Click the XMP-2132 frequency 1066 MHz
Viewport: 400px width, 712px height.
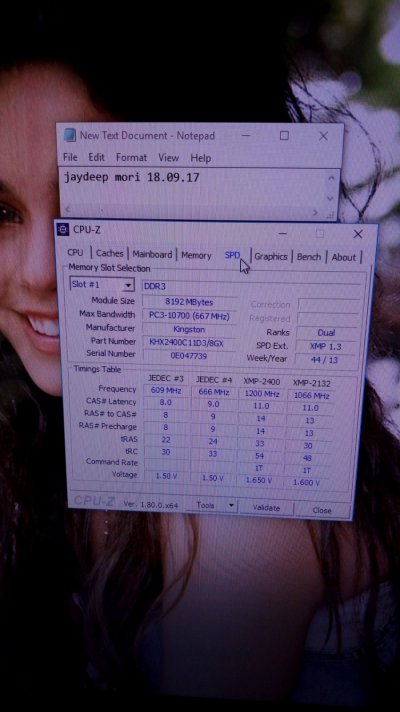[311, 396]
